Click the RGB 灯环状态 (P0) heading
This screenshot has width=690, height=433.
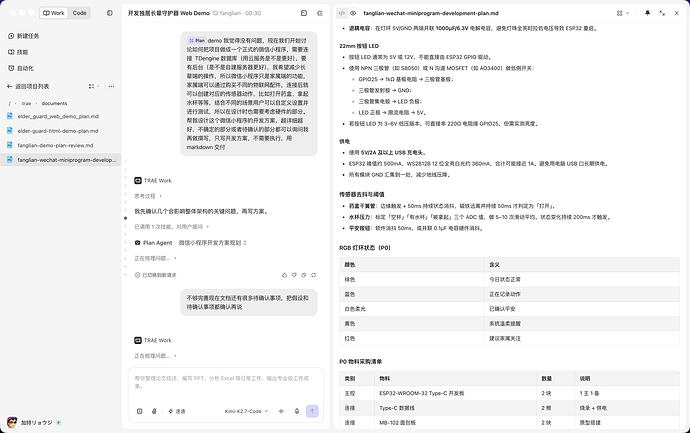[365, 248]
